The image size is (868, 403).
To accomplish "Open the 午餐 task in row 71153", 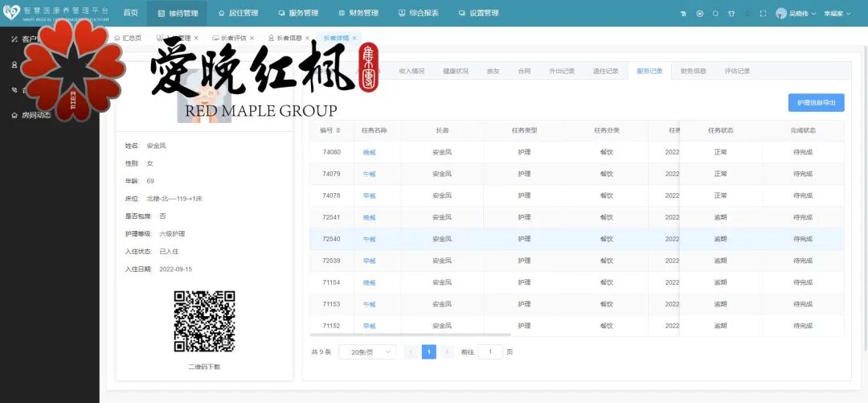I will tap(369, 304).
